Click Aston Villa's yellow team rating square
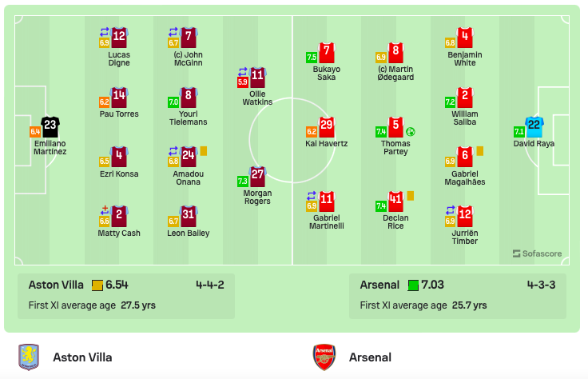The height and width of the screenshot is (379, 588). (97, 285)
